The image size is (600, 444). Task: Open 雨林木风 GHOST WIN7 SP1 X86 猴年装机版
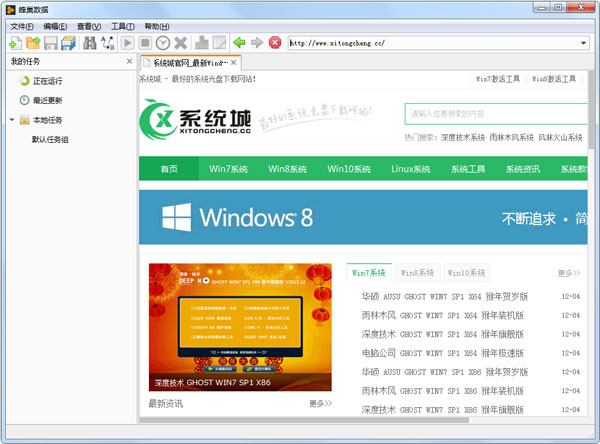[442, 391]
